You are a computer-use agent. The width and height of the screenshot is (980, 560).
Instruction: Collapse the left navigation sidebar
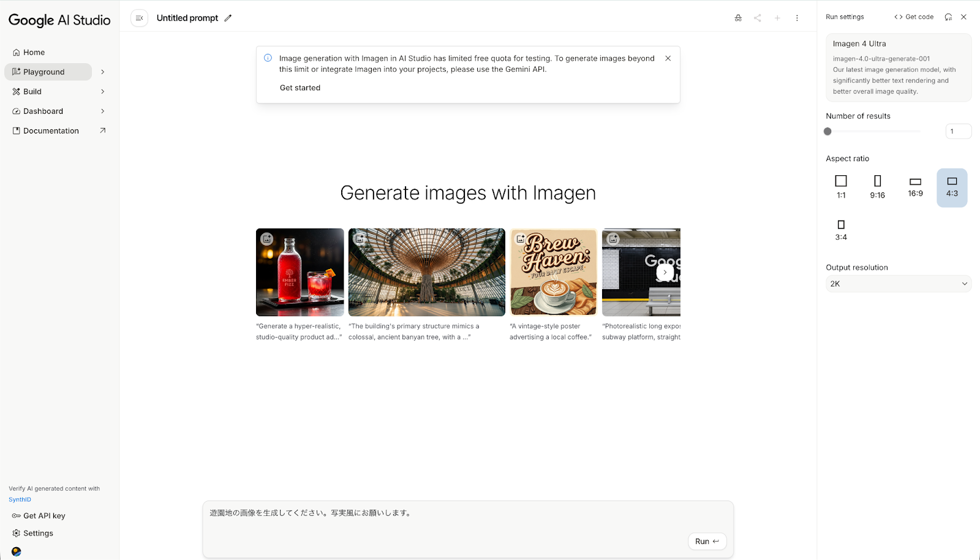[140, 18]
